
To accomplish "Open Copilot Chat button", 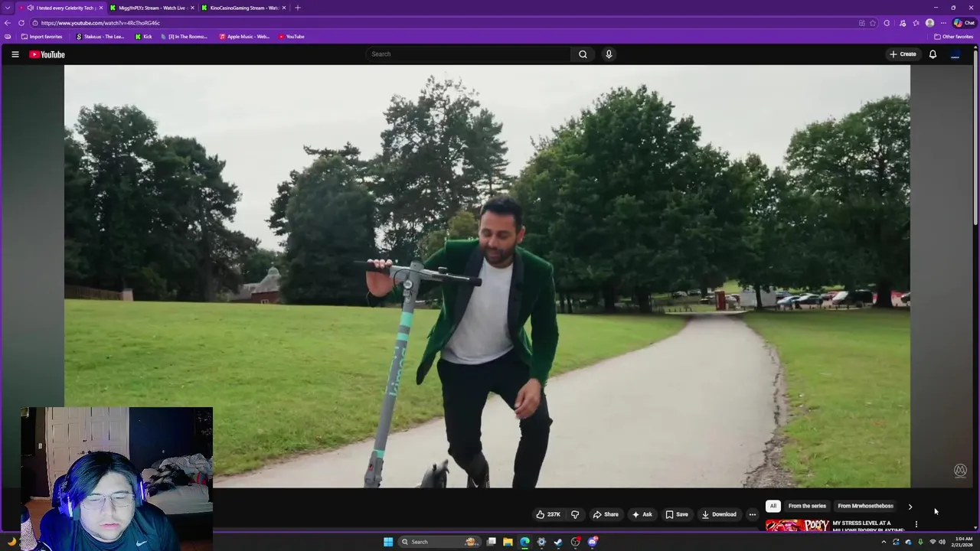I will coord(964,23).
